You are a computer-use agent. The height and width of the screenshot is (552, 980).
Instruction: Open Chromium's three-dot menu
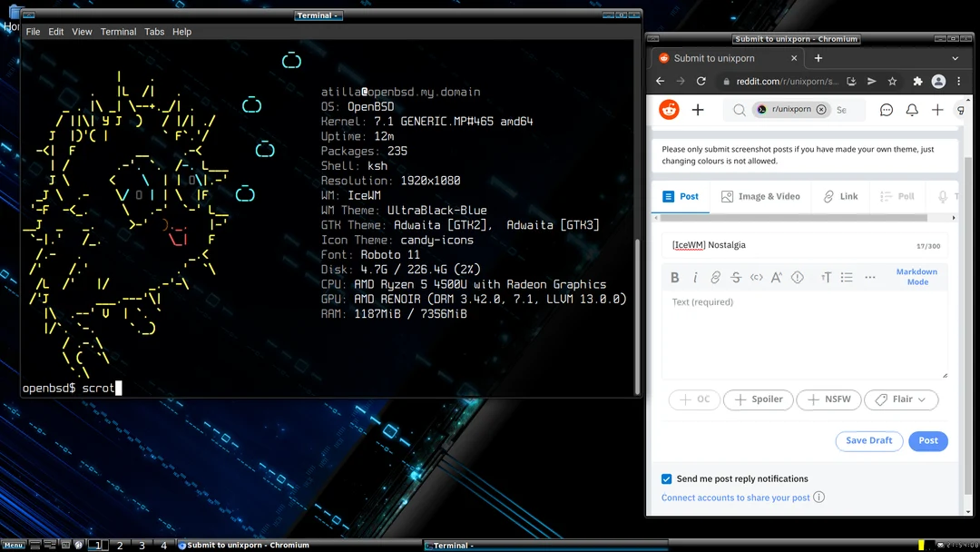[x=959, y=81]
